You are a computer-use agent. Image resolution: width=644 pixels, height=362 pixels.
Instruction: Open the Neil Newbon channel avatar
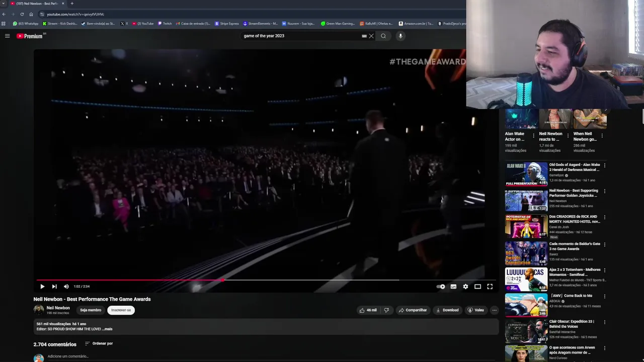(x=39, y=310)
